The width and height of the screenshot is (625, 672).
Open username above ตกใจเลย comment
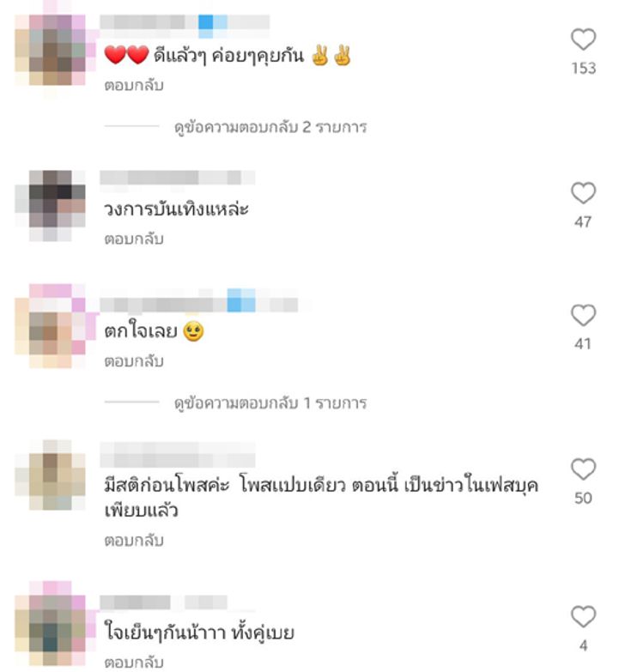tap(199, 305)
